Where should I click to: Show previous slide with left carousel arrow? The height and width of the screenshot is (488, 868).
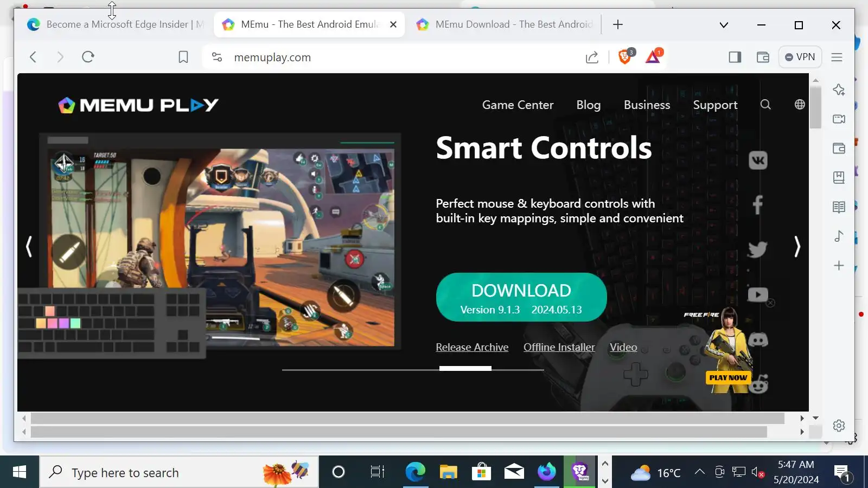pyautogui.click(x=29, y=247)
